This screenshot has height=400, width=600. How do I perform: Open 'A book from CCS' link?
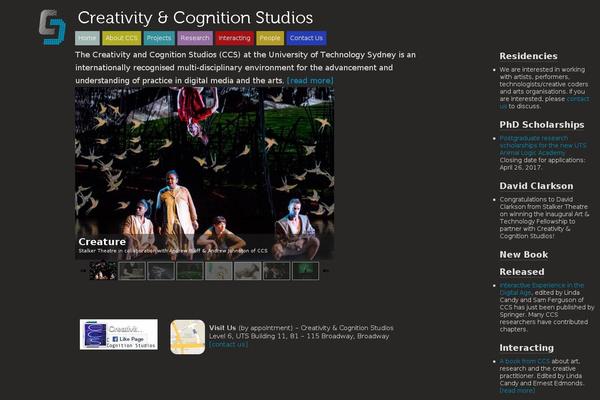(525, 361)
